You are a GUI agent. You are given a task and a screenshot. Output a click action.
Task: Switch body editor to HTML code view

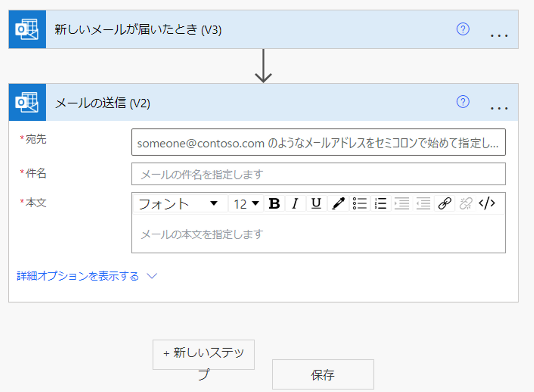(x=487, y=203)
